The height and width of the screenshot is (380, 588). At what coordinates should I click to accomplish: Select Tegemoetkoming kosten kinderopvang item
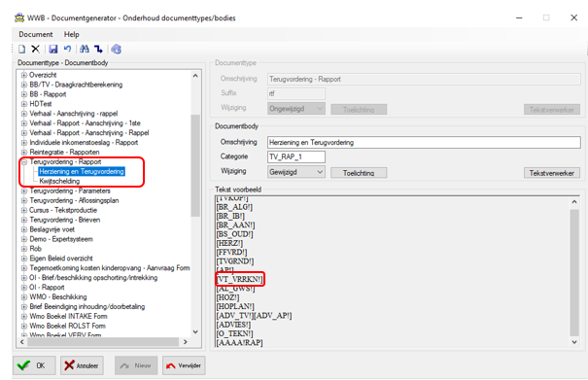[x=110, y=268]
